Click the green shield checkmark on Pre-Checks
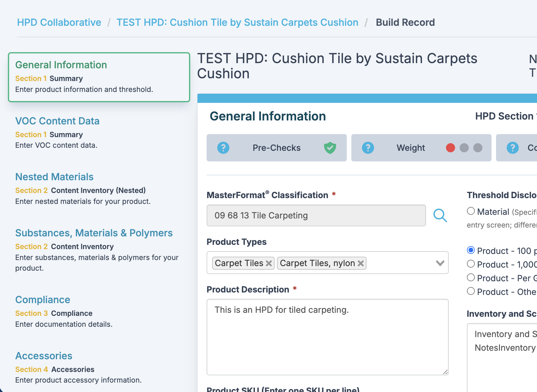The height and width of the screenshot is (392, 537). point(330,148)
